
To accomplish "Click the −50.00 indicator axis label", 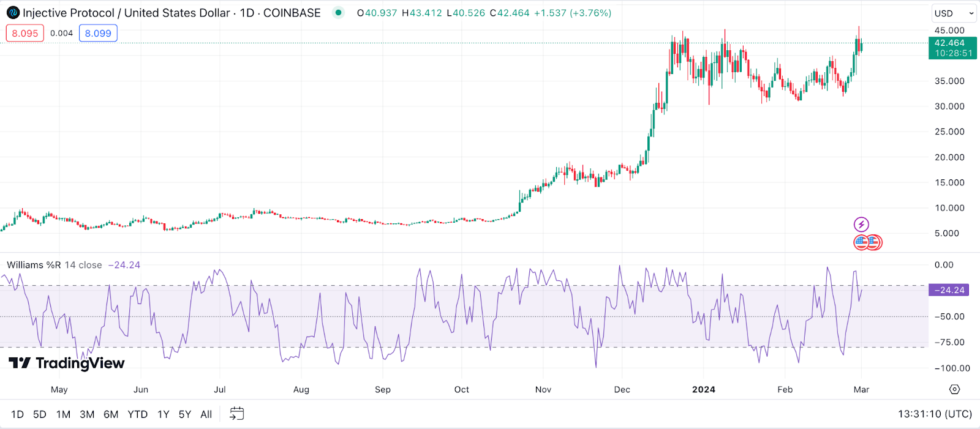I will pos(949,316).
